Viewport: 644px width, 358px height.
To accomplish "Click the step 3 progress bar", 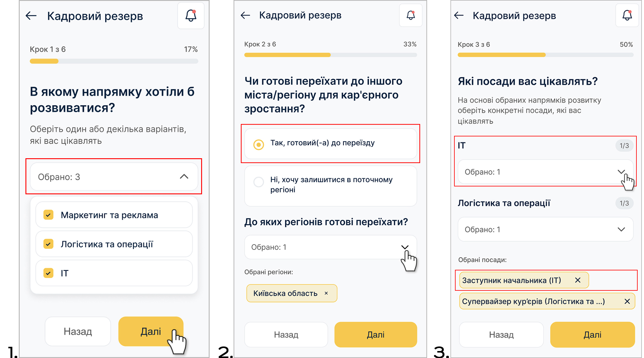I will [x=545, y=55].
